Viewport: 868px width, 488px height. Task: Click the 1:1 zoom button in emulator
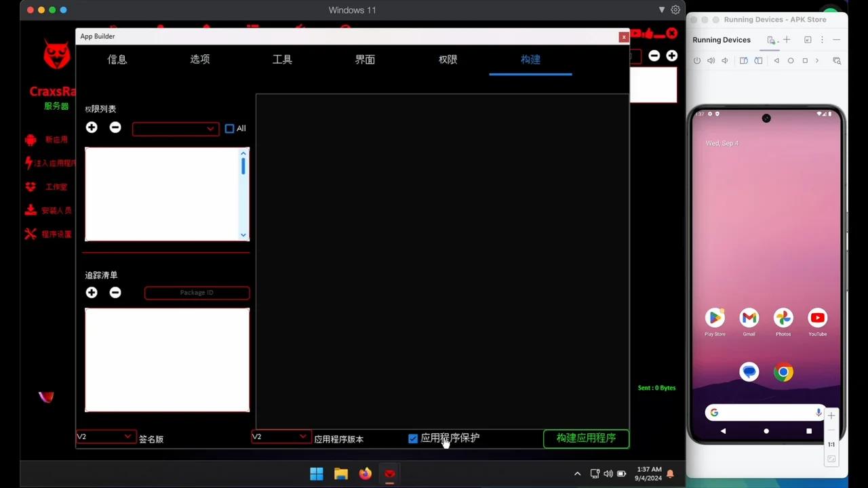pos(831,445)
